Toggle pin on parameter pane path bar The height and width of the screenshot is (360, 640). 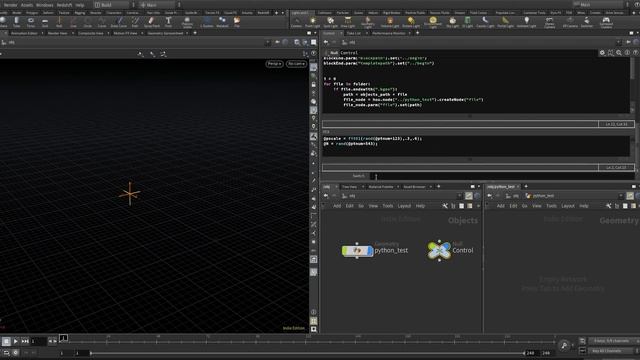point(629,42)
